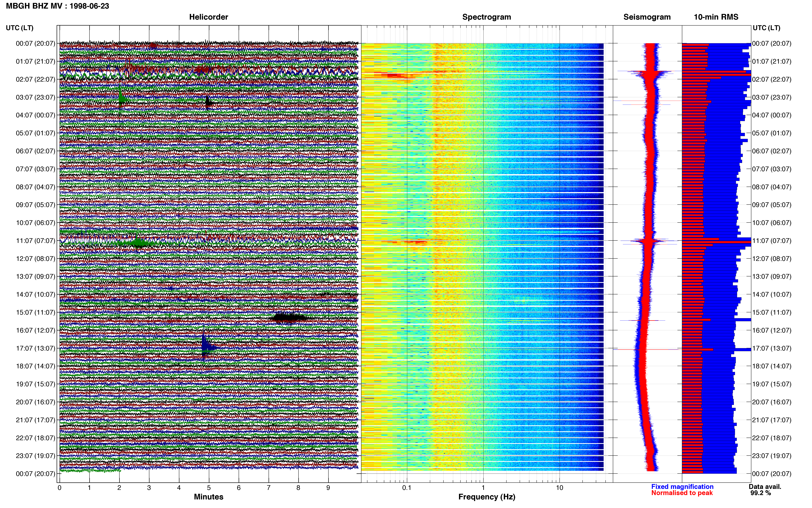The width and height of the screenshot is (812, 508).
Task: Select the 'Helicorder' panel heading
Action: point(209,17)
